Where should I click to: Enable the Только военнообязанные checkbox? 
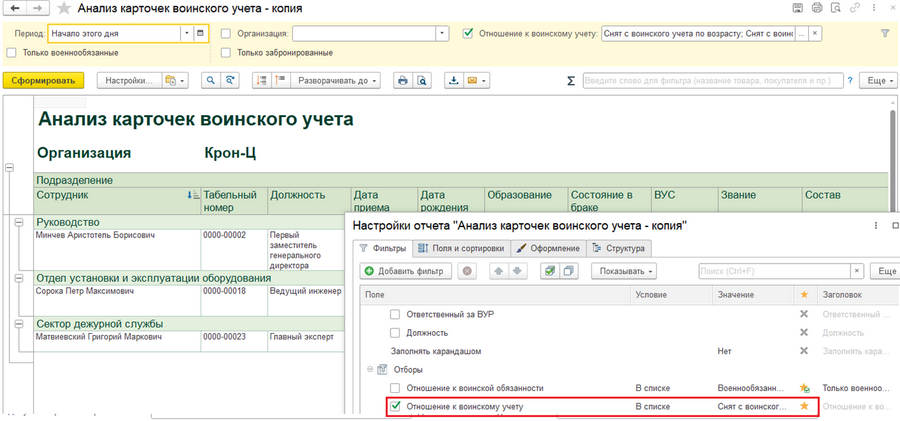pyautogui.click(x=11, y=53)
